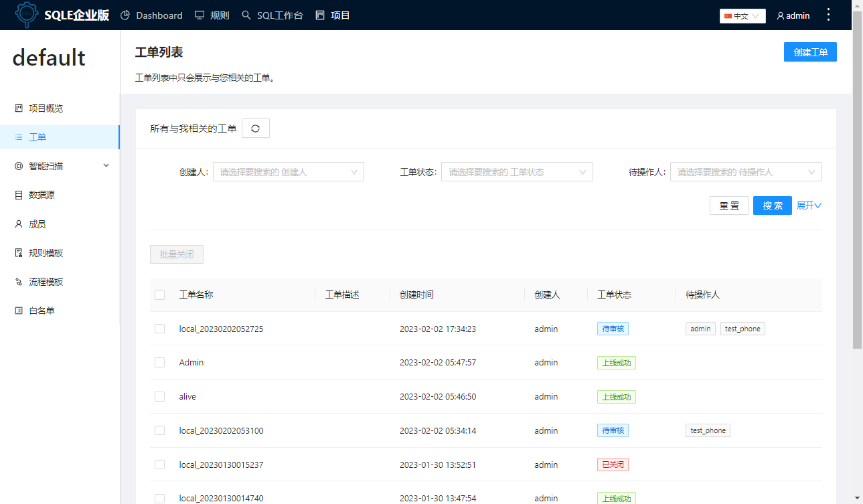Click the 上线成功 tag in alive row
The image size is (863, 504).
coord(617,397)
